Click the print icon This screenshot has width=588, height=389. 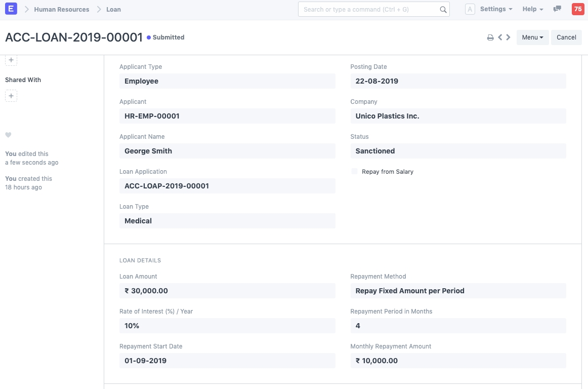[x=490, y=37]
